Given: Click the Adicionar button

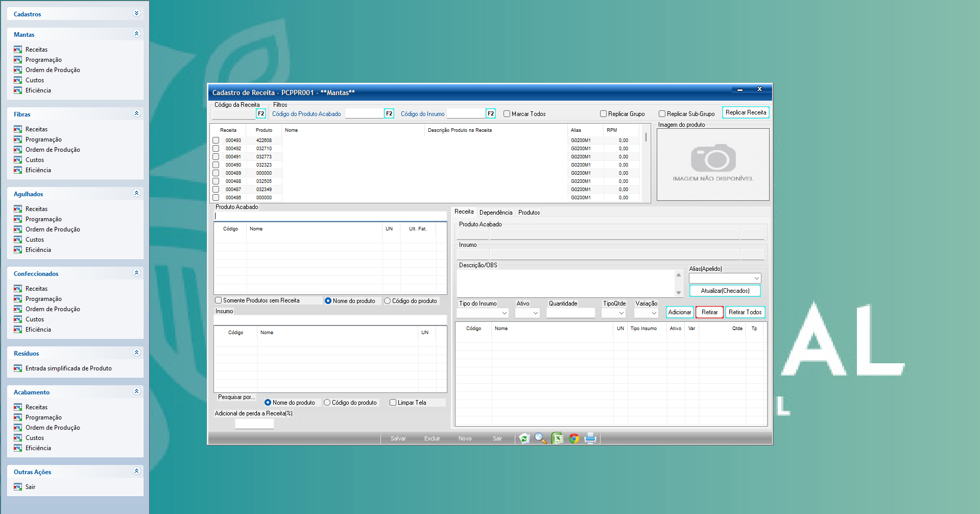Looking at the screenshot, I should [680, 312].
